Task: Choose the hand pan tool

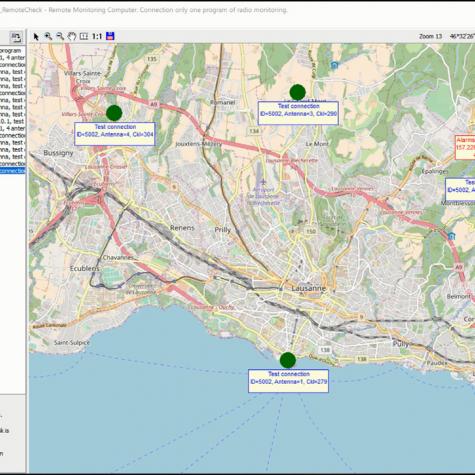Action: pyautogui.click(x=72, y=36)
